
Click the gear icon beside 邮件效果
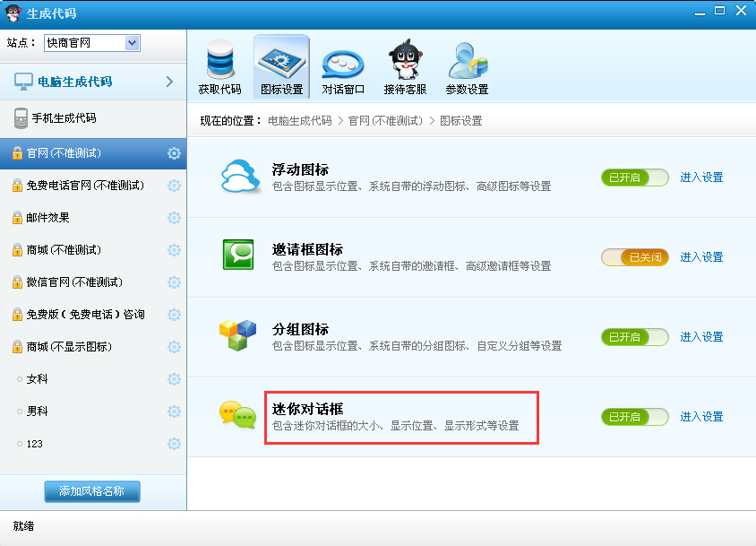[x=174, y=218]
